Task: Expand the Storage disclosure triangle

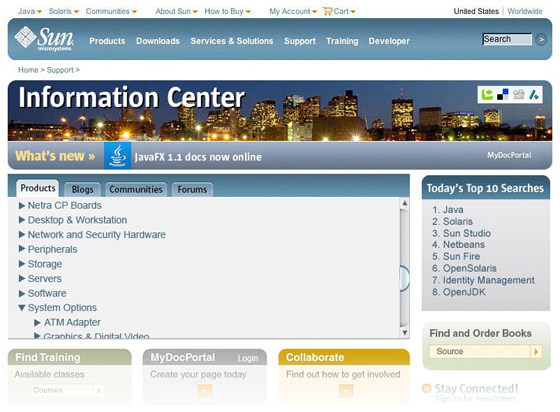Action: click(22, 263)
